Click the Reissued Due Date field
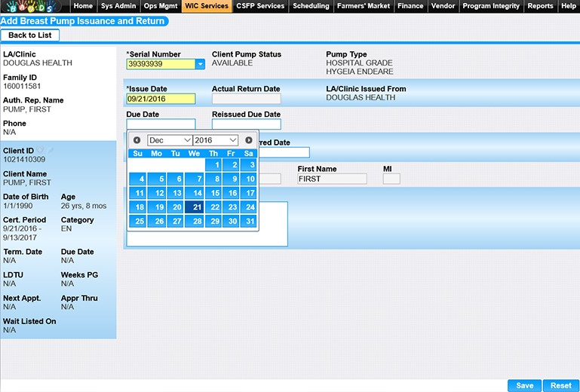The image size is (580, 392). coord(246,124)
